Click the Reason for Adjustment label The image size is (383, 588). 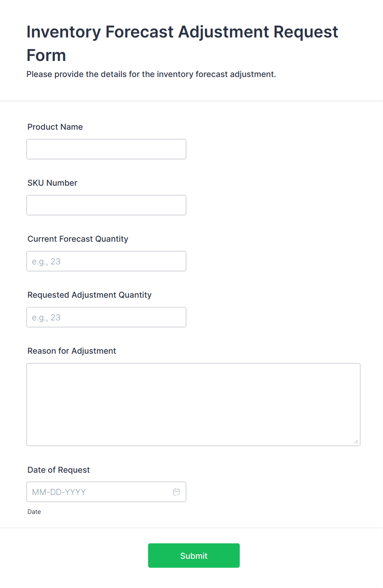[71, 351]
